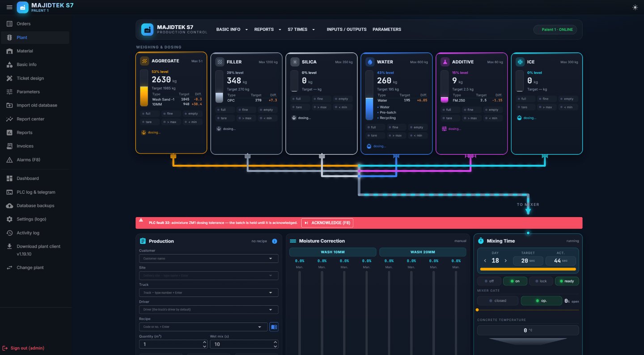
Task: Click the Aggregate dosing arrow icon
Action: 144,133
